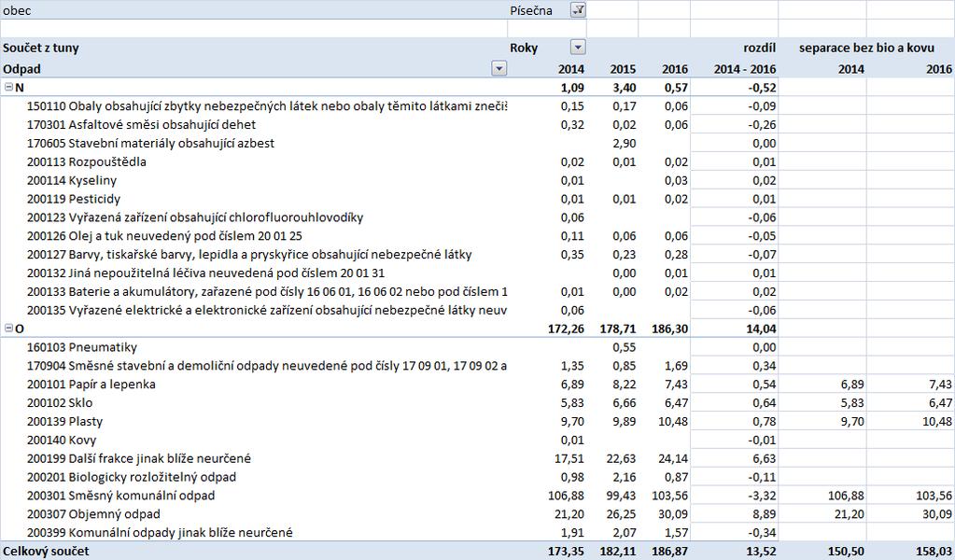Click the rozdíl column header
This screenshot has height=560, width=955.
point(760,48)
